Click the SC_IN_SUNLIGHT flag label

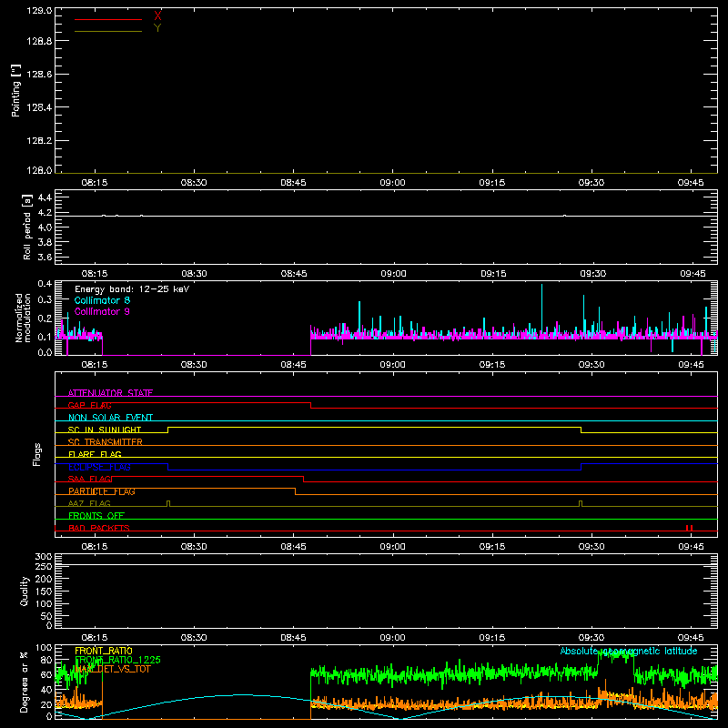[105, 430]
